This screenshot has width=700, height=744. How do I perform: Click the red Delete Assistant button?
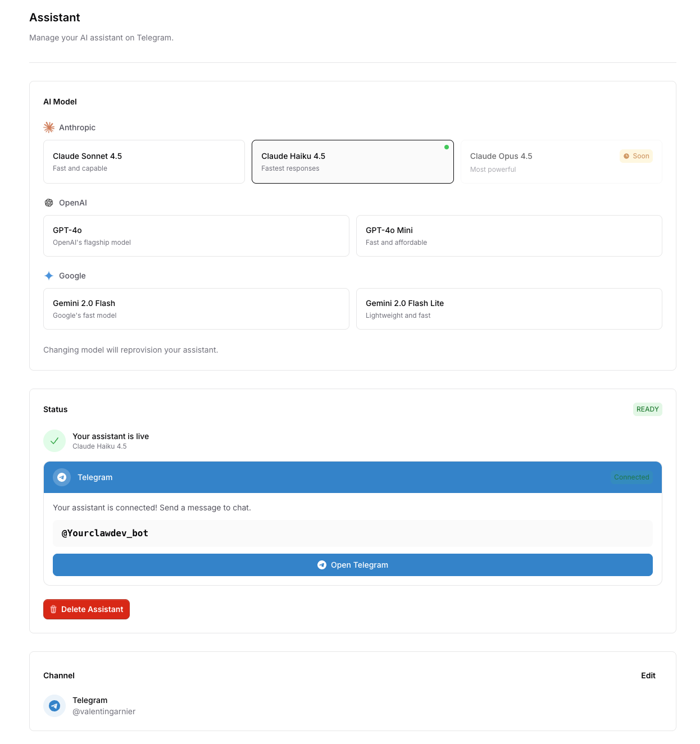click(x=87, y=609)
